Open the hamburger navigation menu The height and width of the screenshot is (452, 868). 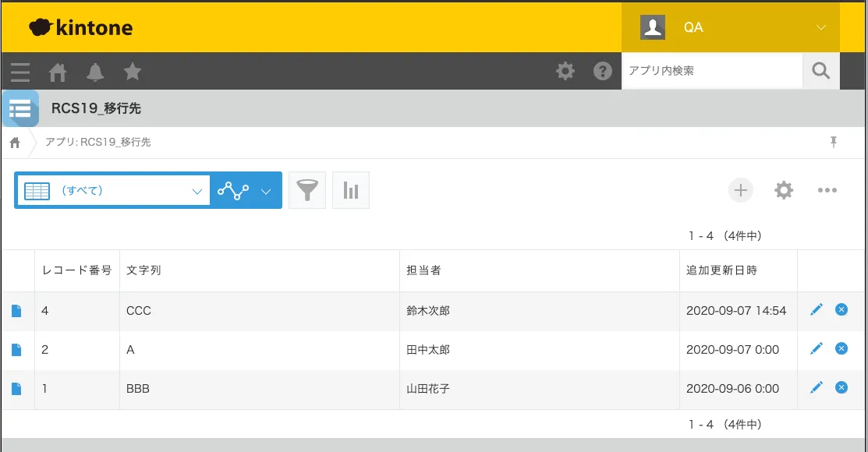click(x=20, y=72)
